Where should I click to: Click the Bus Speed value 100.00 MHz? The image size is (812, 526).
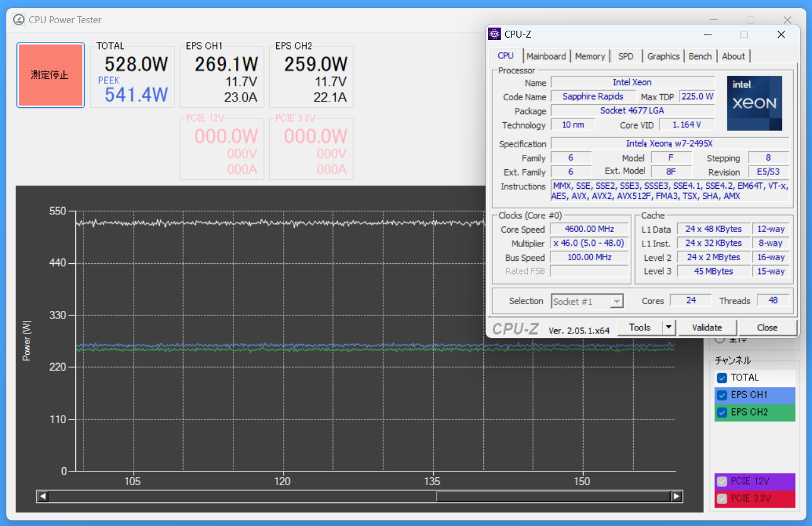point(590,257)
